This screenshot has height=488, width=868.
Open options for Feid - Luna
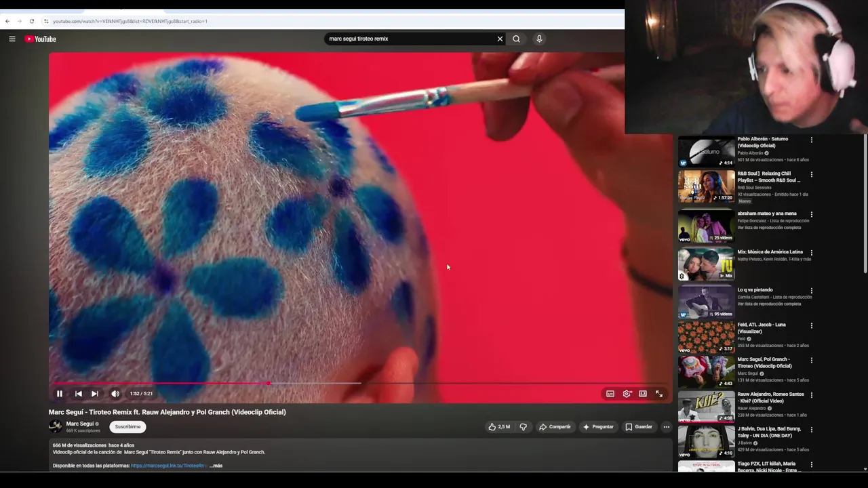812,325
